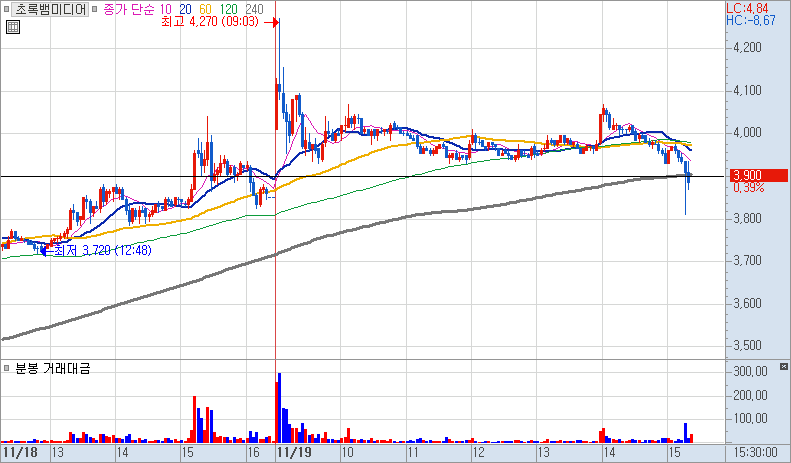The image size is (791, 463).
Task: Click the 11/19 date label on time axis
Action: pos(295,452)
